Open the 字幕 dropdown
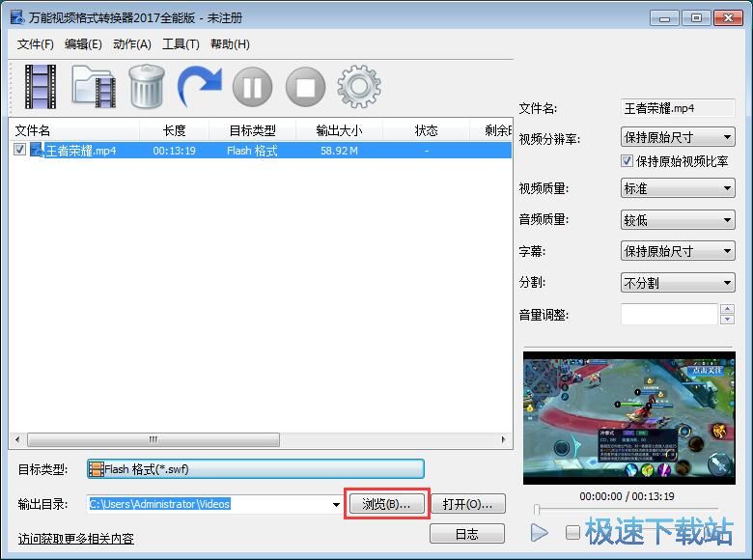The image size is (753, 560). tap(678, 251)
